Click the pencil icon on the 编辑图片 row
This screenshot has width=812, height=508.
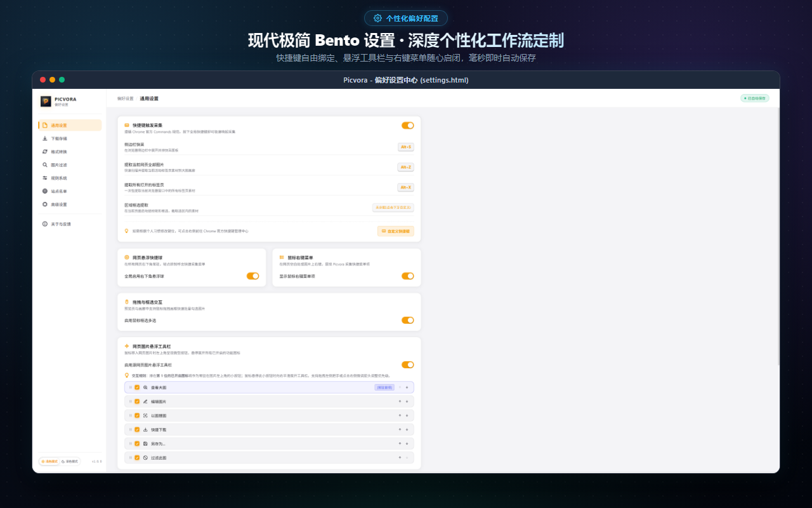[145, 401]
